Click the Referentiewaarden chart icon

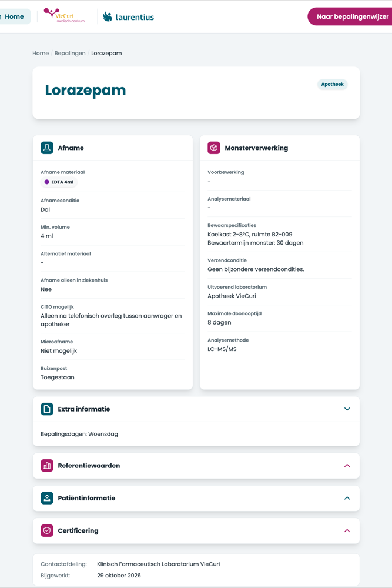[47, 465]
